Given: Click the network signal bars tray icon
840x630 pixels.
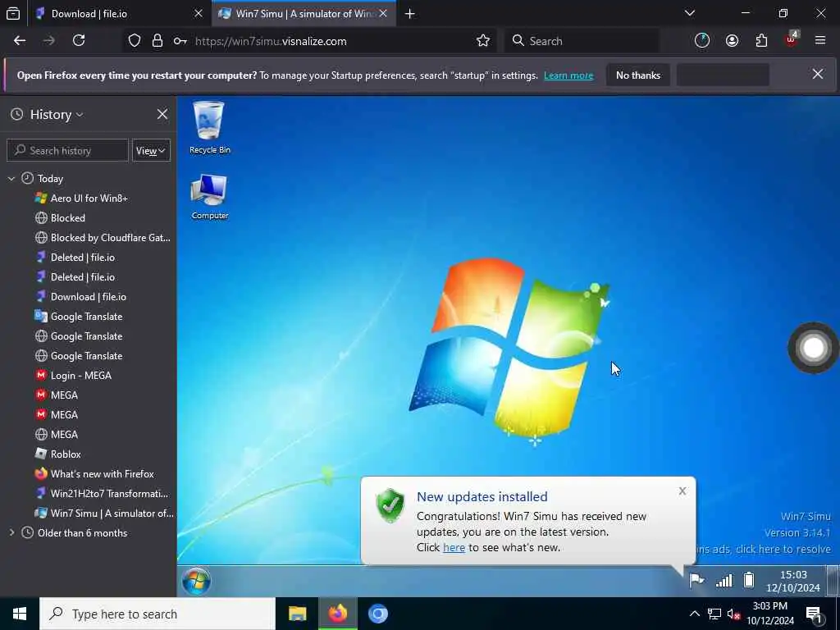Looking at the screenshot, I should point(724,580).
